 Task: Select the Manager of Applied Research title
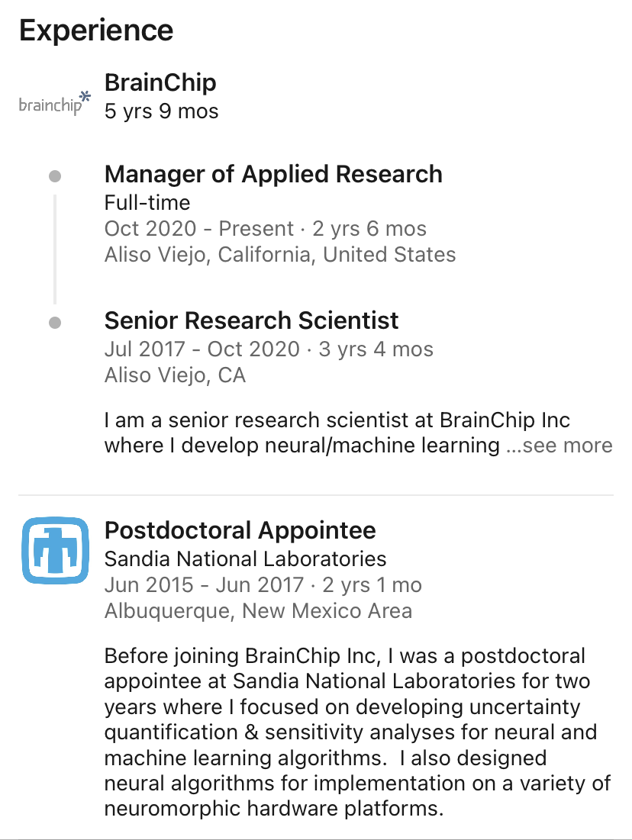[273, 174]
